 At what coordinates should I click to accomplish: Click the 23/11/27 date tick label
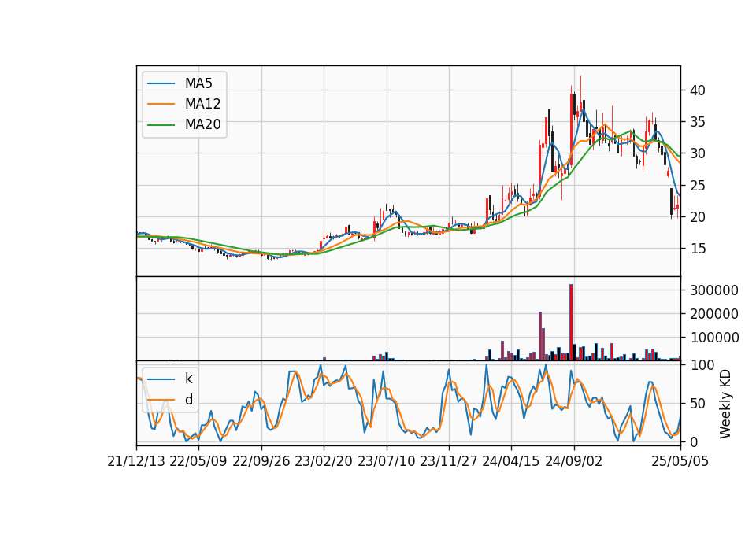[x=449, y=462]
